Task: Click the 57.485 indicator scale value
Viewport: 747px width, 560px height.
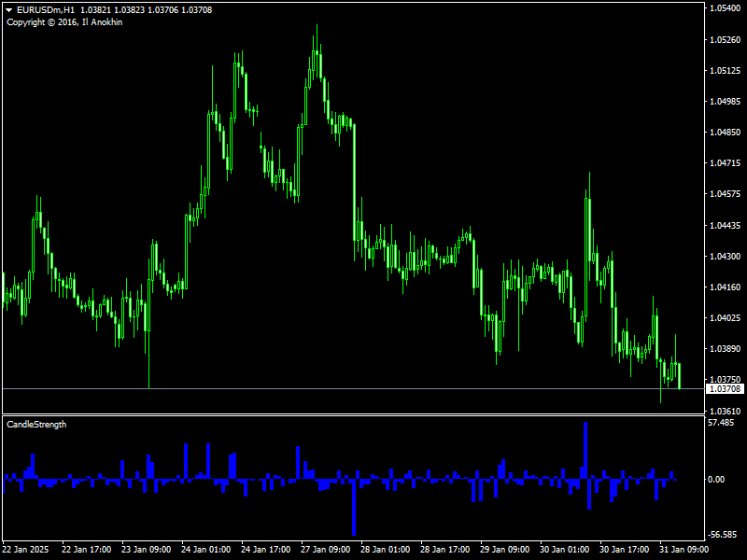Action: pos(721,423)
